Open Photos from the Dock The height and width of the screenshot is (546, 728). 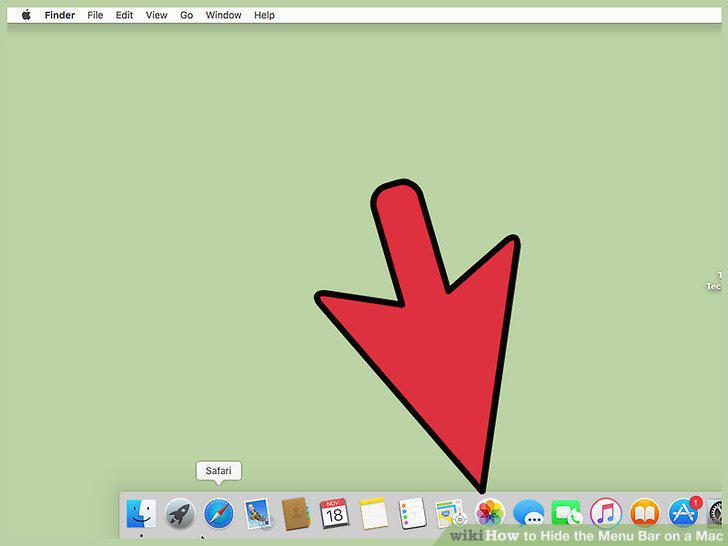click(x=490, y=514)
